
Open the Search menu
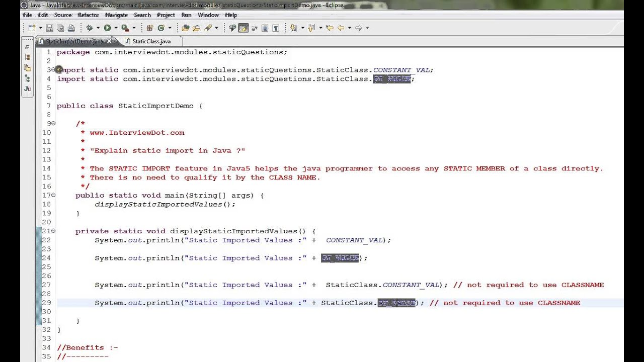pyautogui.click(x=142, y=15)
